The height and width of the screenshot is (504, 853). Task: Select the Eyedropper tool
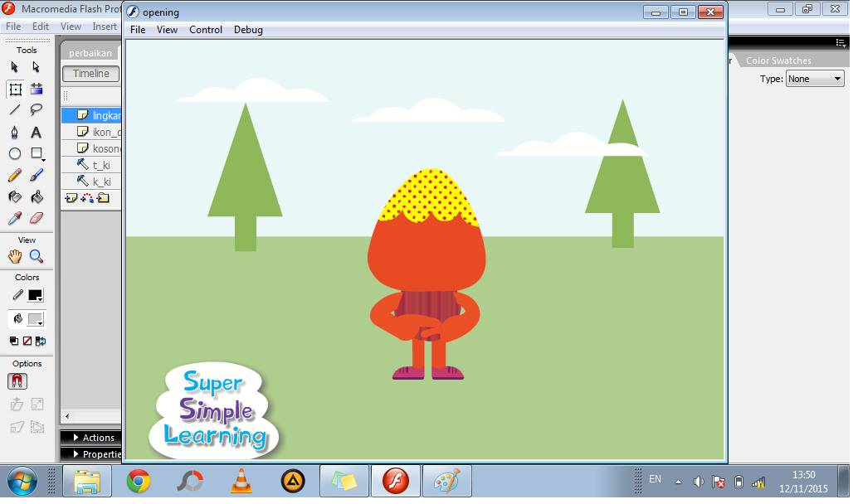pos(15,218)
